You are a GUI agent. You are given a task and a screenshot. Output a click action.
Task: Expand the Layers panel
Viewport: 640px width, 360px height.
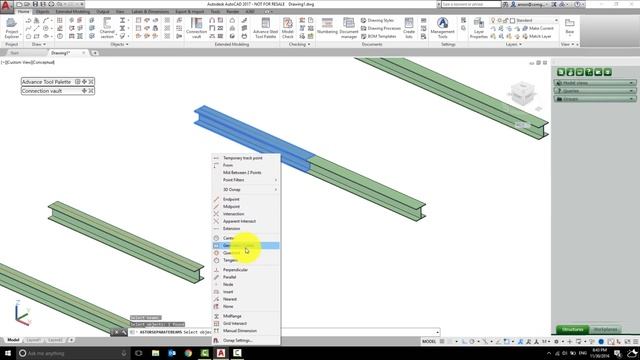[x=513, y=44]
